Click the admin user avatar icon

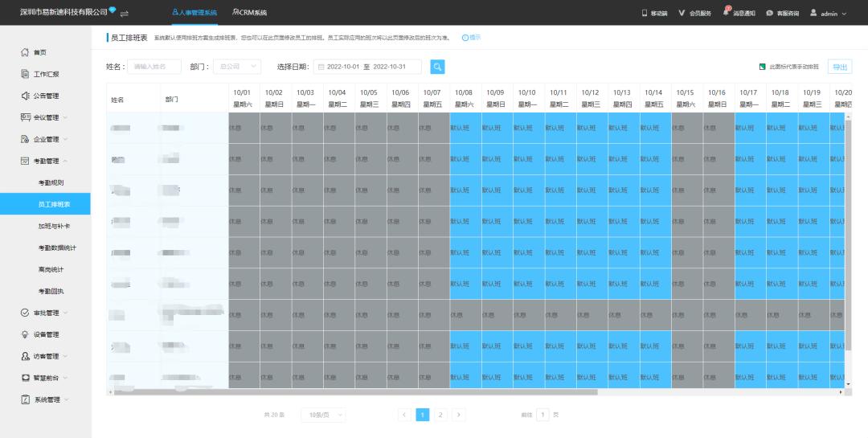coord(813,12)
